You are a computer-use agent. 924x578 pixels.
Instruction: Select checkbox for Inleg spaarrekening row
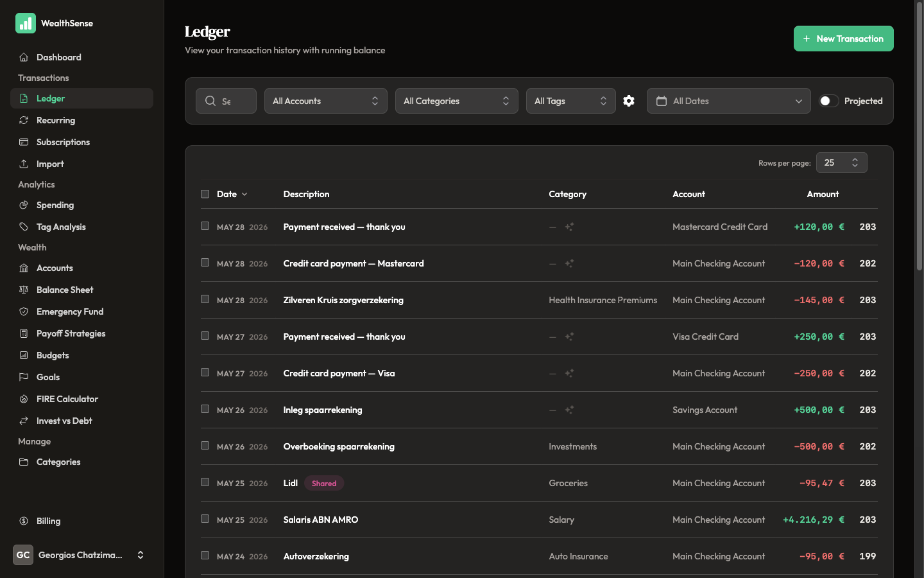[205, 409]
